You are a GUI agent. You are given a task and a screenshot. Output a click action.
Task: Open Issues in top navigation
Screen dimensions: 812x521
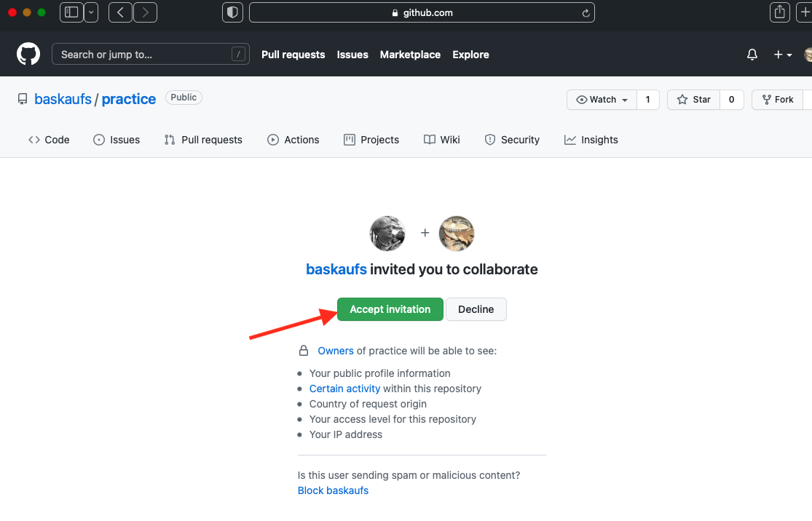pos(352,55)
